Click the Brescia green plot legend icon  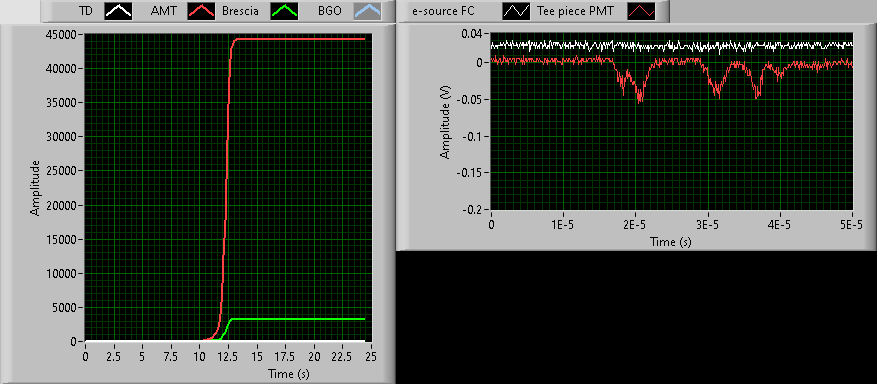tap(284, 11)
